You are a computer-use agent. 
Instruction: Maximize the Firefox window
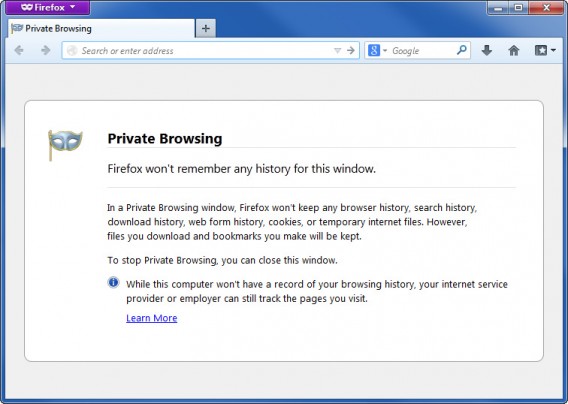tap(518, 8)
